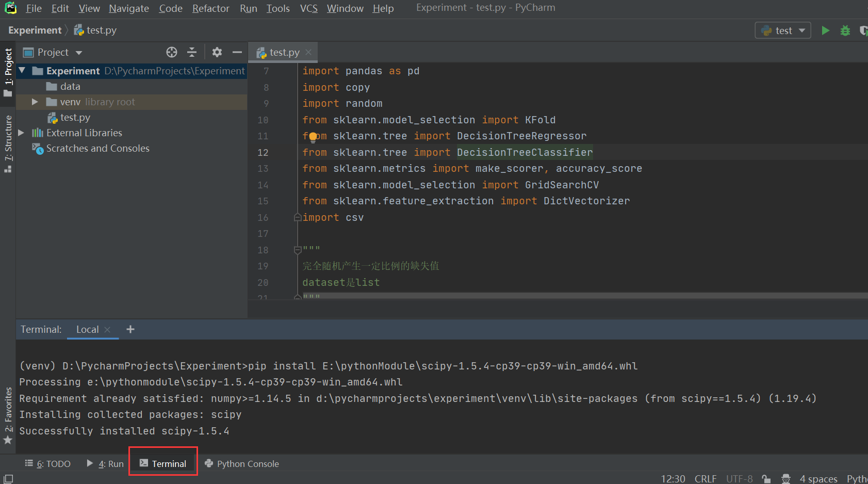Add a new terminal session with plus
The image size is (868, 484).
coord(130,329)
